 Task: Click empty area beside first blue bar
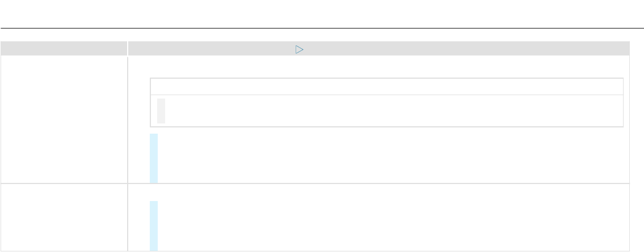pos(386,158)
